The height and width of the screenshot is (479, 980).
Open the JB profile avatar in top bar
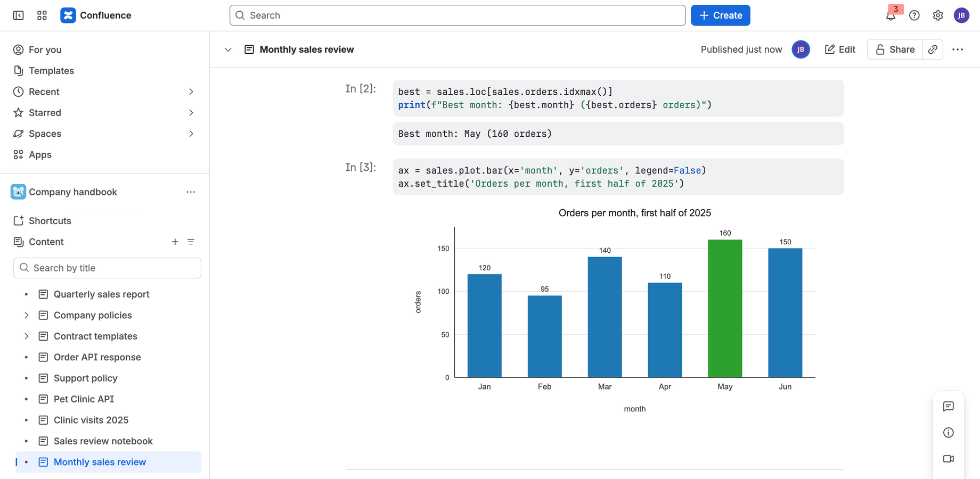tap(961, 15)
